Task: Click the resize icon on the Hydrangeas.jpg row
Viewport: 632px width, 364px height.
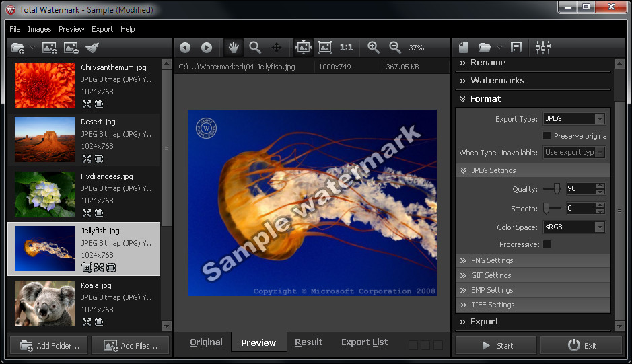Action: click(x=87, y=213)
